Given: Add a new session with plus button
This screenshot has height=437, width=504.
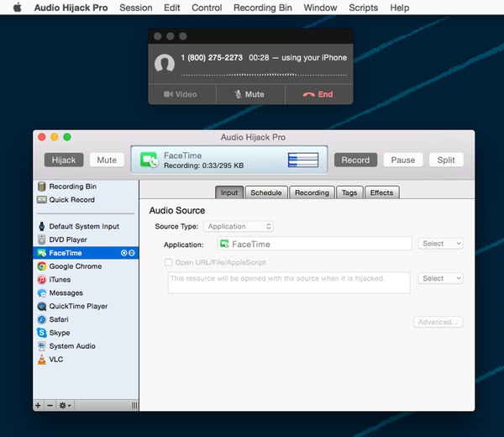Looking at the screenshot, I should [x=38, y=405].
